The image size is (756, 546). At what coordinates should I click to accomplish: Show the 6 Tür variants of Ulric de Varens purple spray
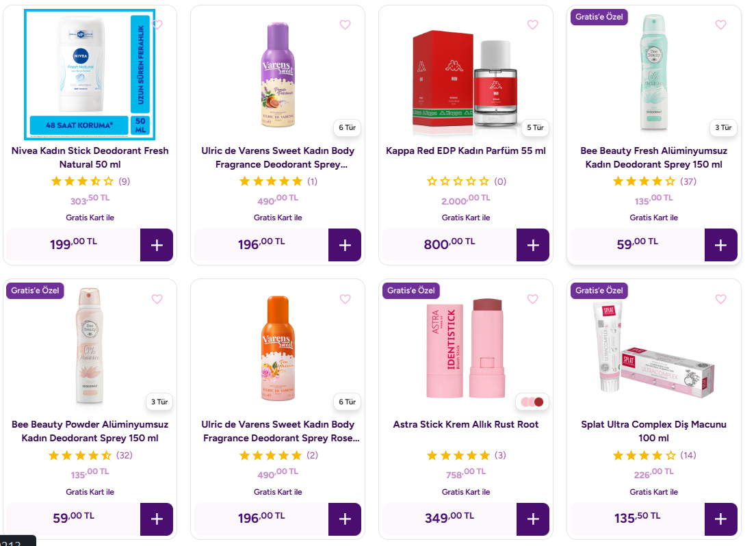click(347, 128)
